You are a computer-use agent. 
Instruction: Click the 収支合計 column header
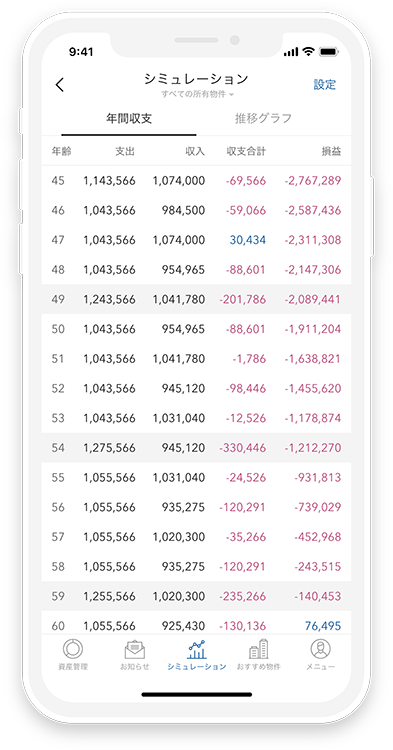(246, 152)
